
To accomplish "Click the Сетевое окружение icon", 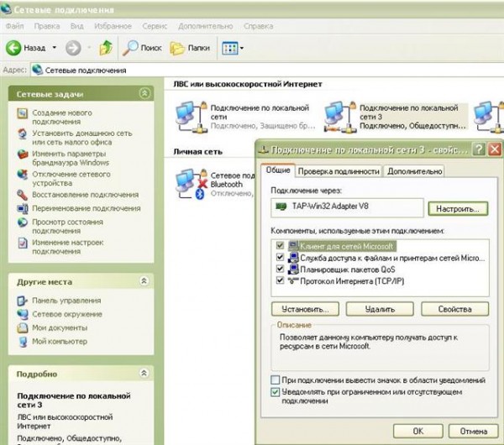I will pyautogui.click(x=22, y=315).
